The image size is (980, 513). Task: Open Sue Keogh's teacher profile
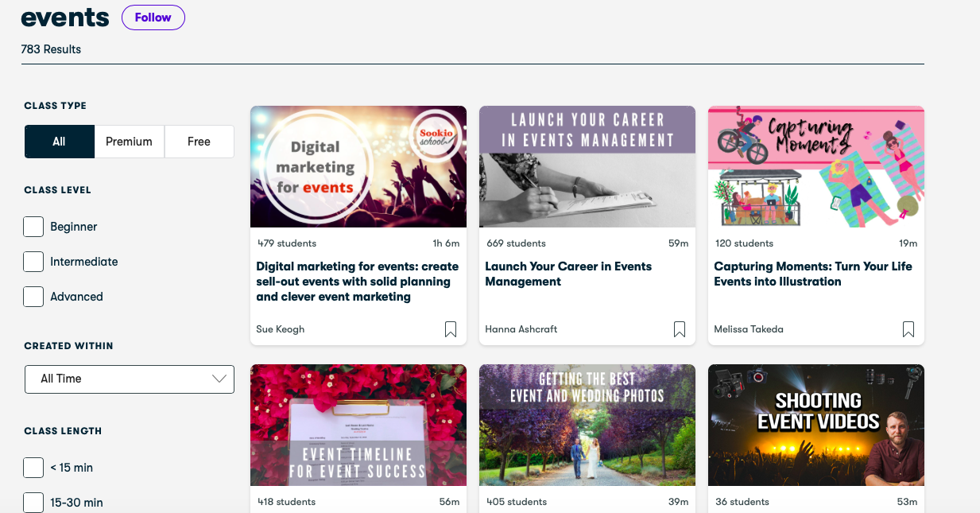point(281,329)
